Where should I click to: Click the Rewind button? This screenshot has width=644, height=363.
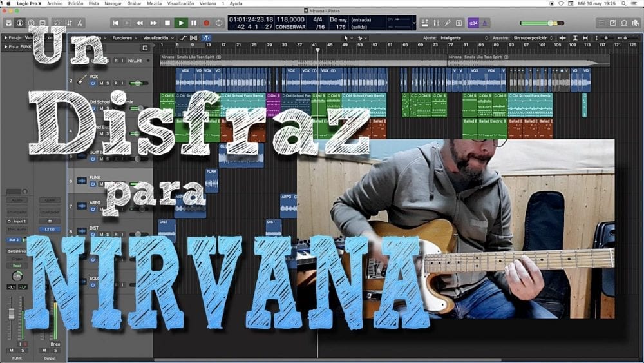pos(140,23)
